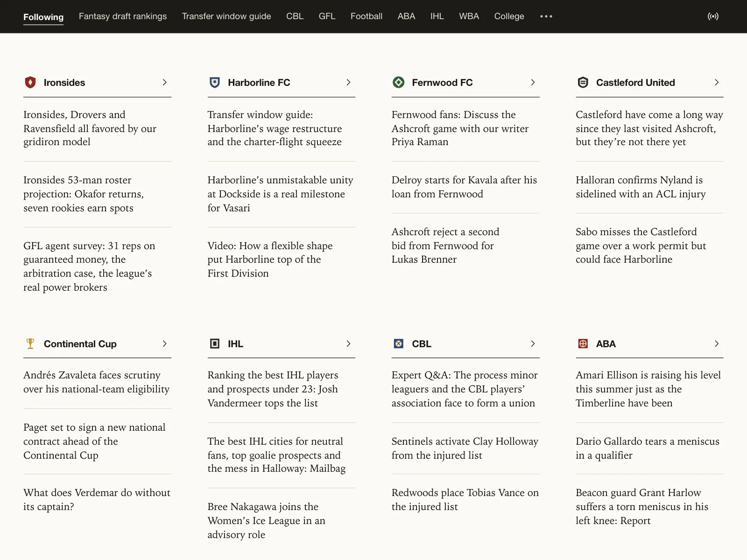The width and height of the screenshot is (747, 560).
Task: Read Grant Harlow torn meniscus report
Action: pos(642,507)
